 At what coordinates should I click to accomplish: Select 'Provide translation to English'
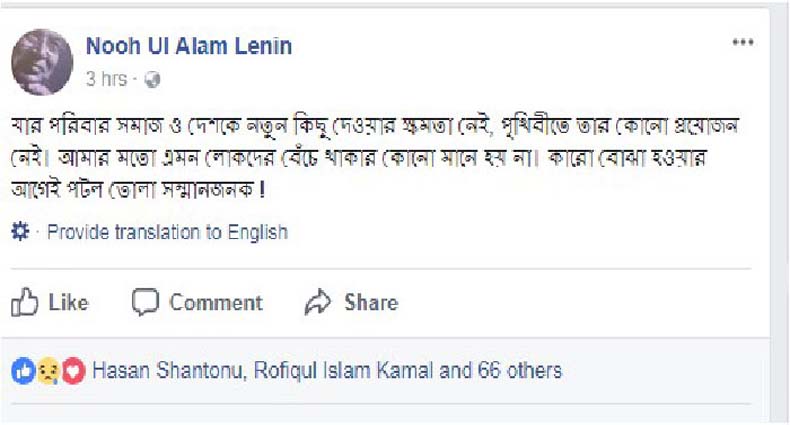(167, 232)
